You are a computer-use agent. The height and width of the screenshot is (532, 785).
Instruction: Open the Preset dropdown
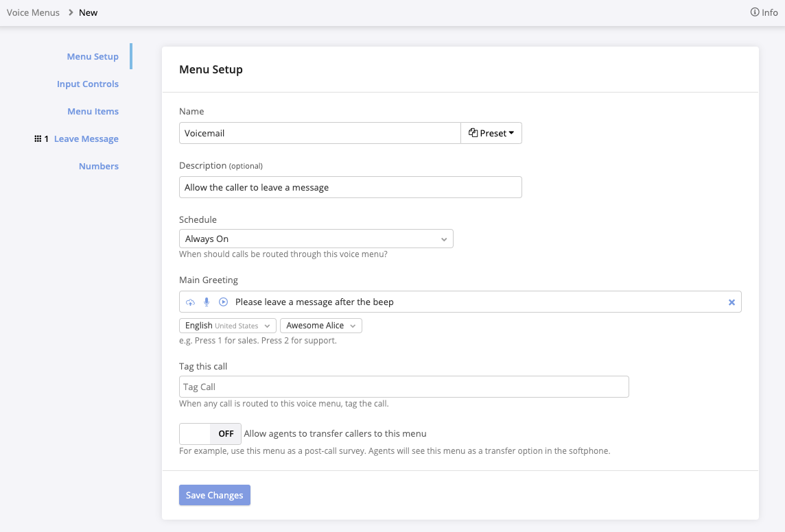(491, 133)
